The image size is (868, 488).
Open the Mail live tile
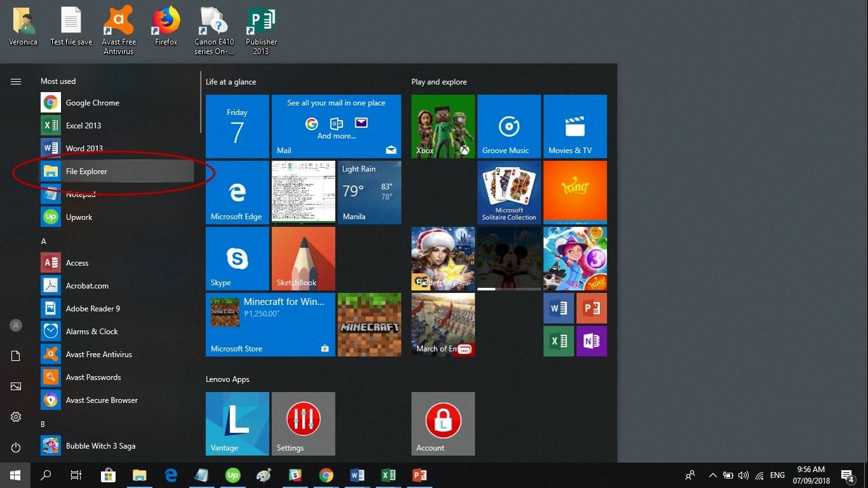point(336,126)
